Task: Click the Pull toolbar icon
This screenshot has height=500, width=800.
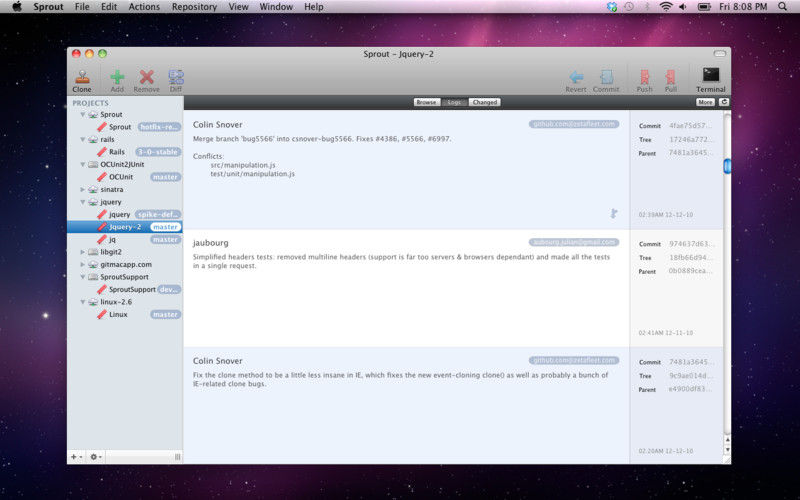Action: tap(670, 77)
